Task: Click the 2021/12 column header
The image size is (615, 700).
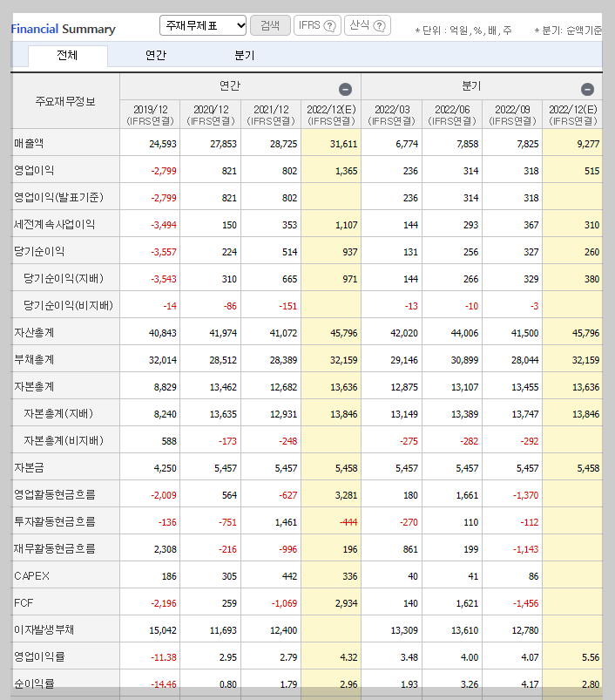Action: [x=271, y=115]
